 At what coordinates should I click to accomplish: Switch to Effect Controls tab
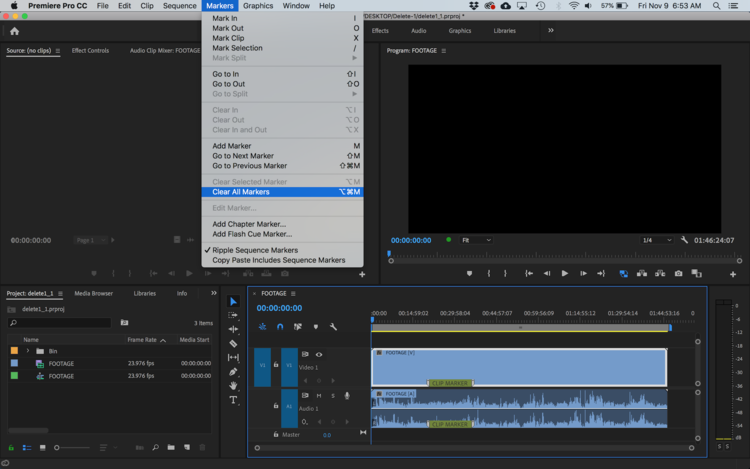pyautogui.click(x=90, y=51)
